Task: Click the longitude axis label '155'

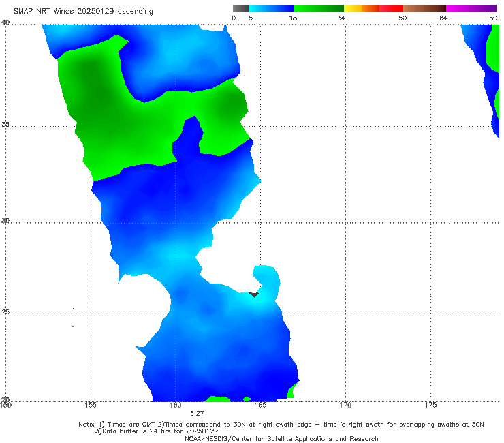Action: [x=91, y=405]
